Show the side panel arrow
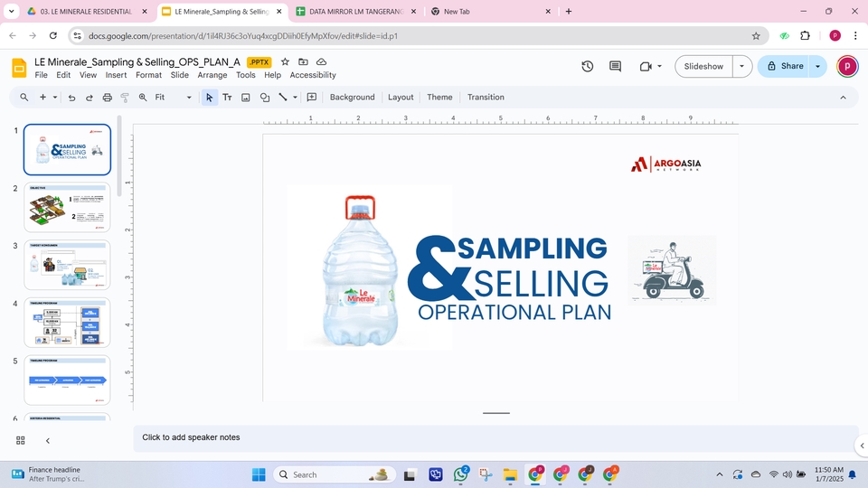Screen dimensions: 868x488 862,446
